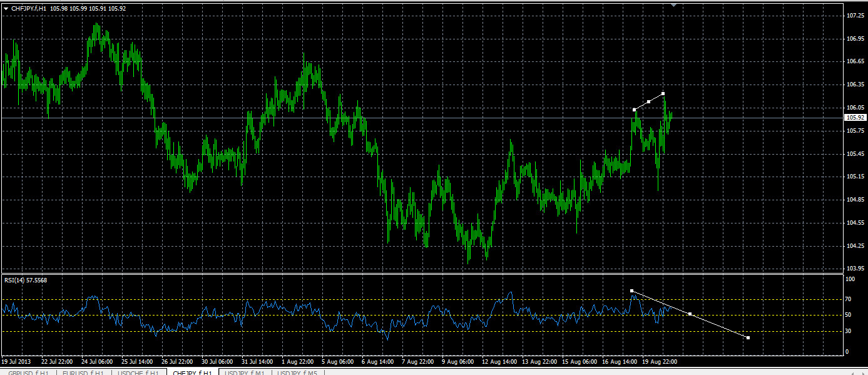Select the active CHFJPY.f,H1 chart tab
Image resolution: width=868 pixels, height=375 pixels.
pyautogui.click(x=193, y=372)
